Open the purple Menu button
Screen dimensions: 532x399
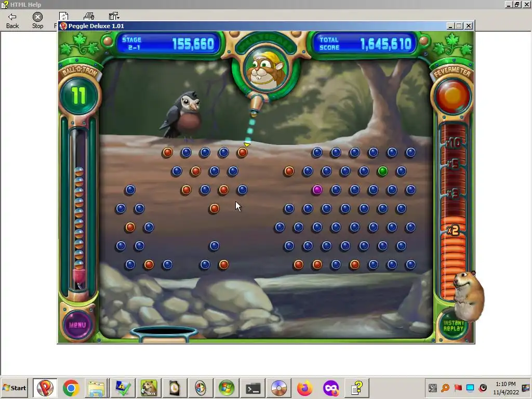pyautogui.click(x=78, y=325)
